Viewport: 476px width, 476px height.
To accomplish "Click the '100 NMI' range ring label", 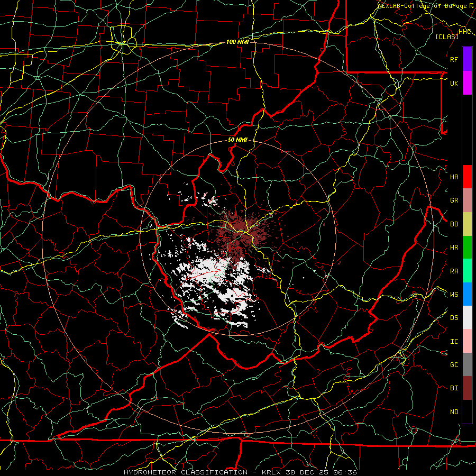I will [x=237, y=42].
